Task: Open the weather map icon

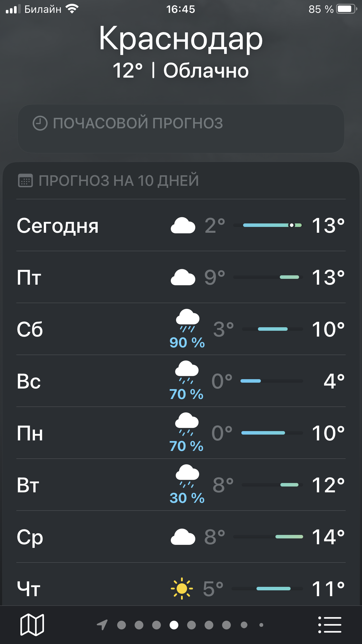Action: point(32,625)
